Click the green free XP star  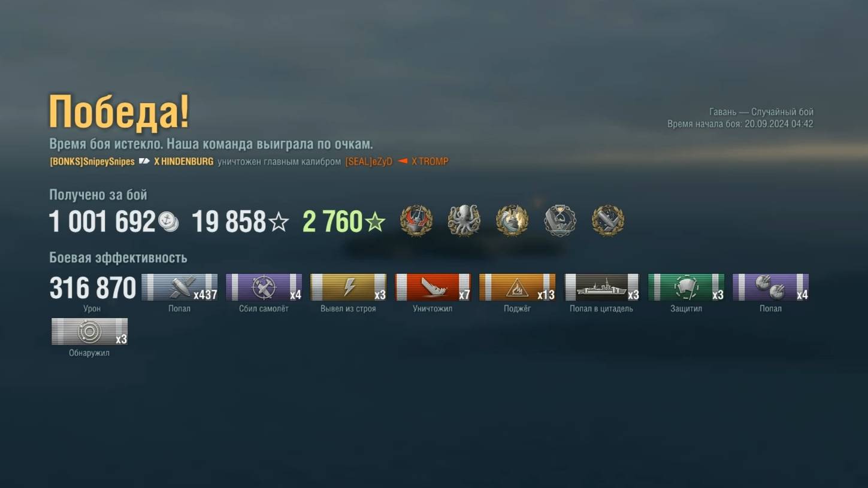click(375, 223)
